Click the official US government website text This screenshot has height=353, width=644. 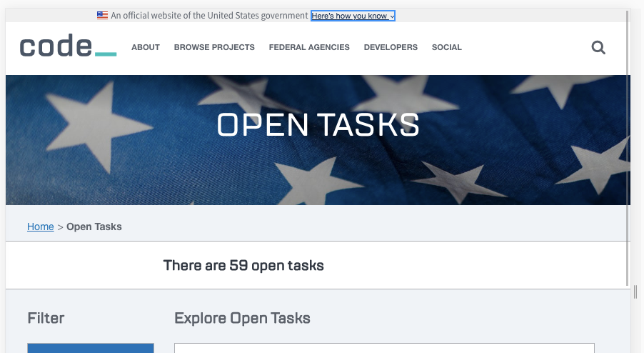(x=209, y=16)
